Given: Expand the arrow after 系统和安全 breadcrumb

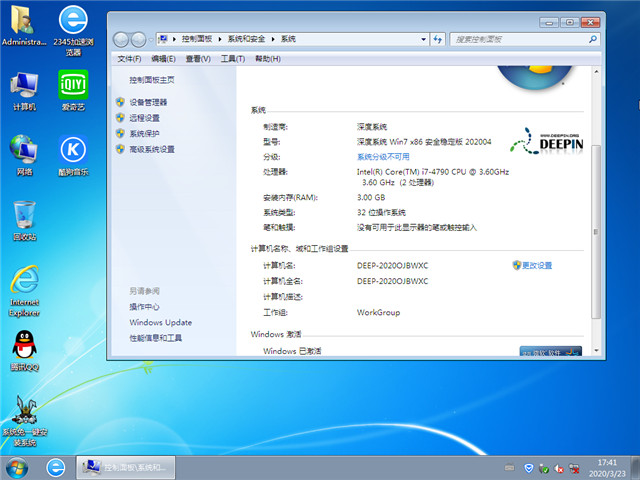Looking at the screenshot, I should (x=273, y=39).
